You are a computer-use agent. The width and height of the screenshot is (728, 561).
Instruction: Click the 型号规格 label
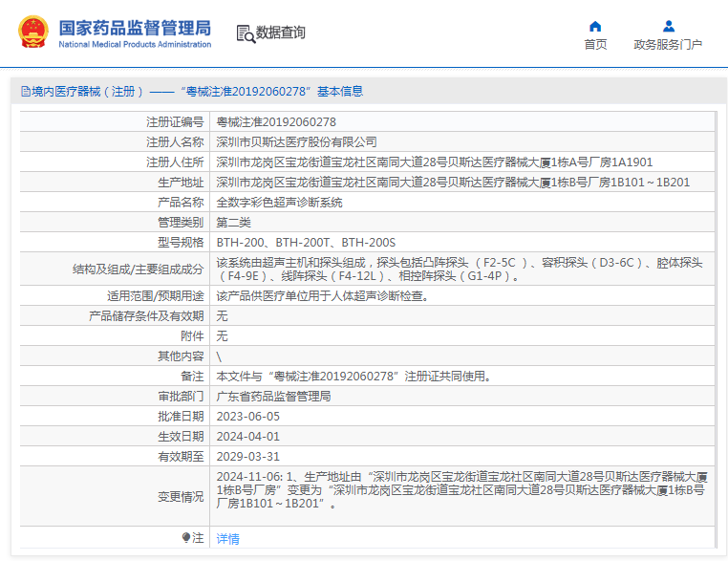click(181, 243)
